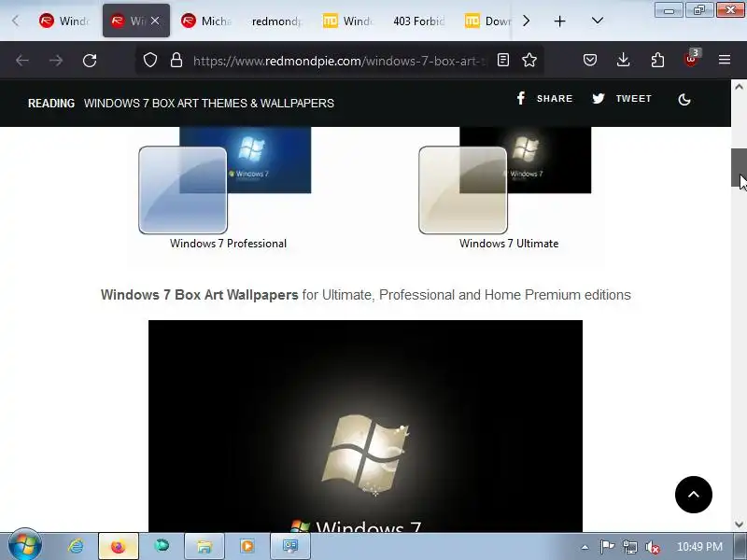Click the control panel taskbar icon
The height and width of the screenshot is (560, 747).
(x=290, y=546)
